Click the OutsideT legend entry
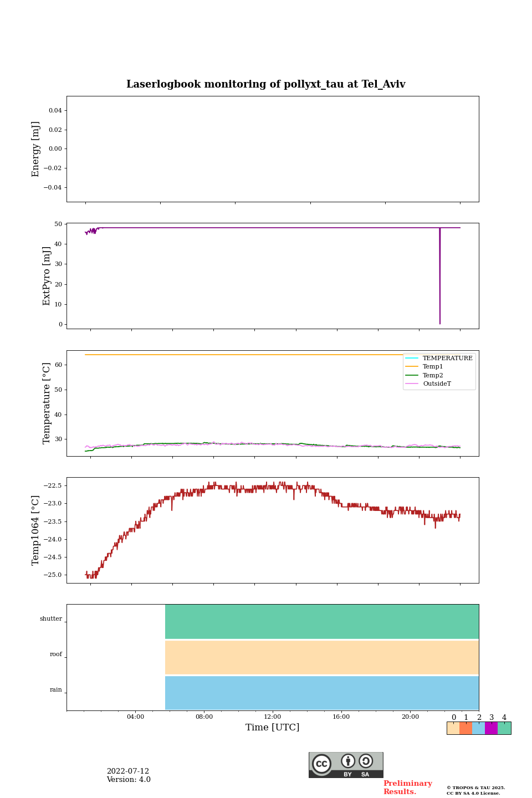Screen dimensions: 532x798 (429, 383)
